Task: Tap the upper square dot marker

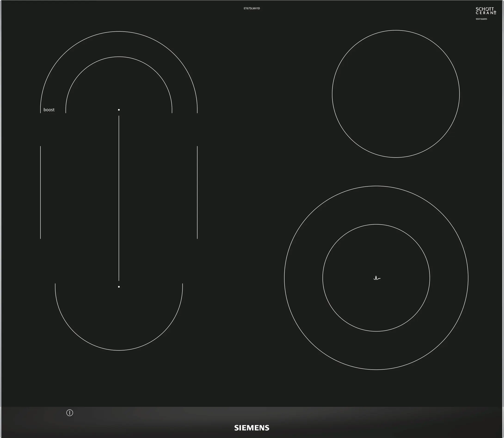Action: (x=119, y=110)
